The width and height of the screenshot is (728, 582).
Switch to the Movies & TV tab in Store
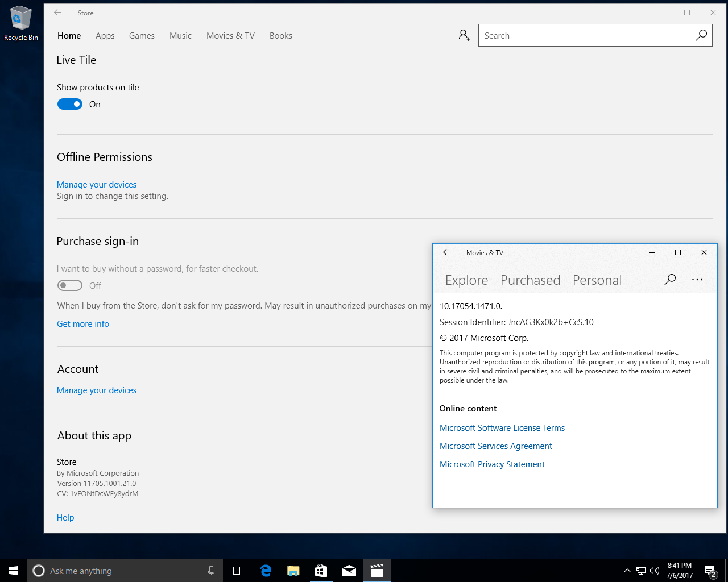coord(230,35)
